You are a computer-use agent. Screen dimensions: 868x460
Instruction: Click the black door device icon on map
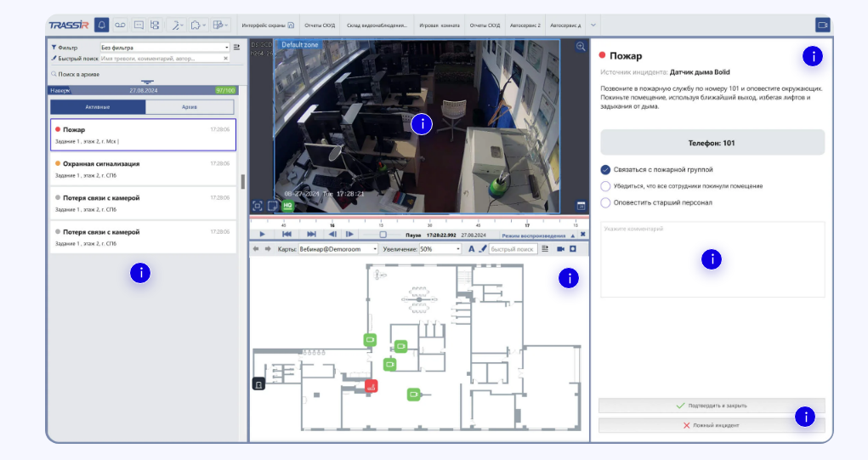[x=258, y=383]
